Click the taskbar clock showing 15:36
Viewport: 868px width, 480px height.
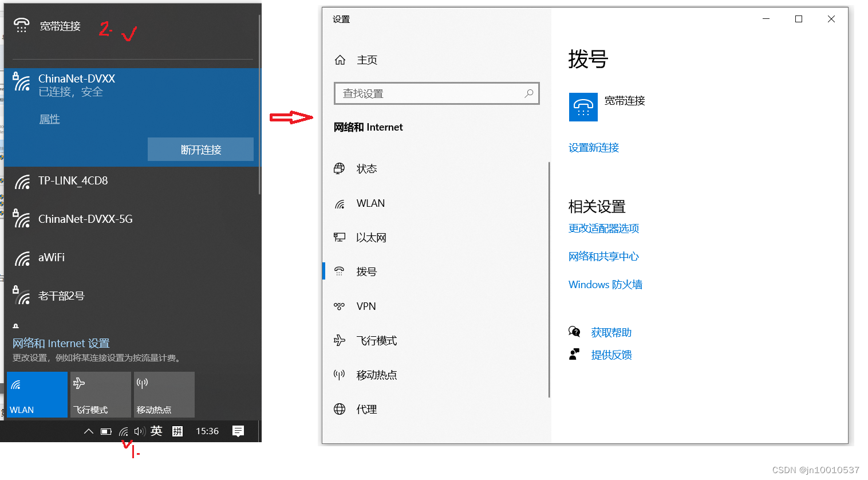click(x=207, y=431)
